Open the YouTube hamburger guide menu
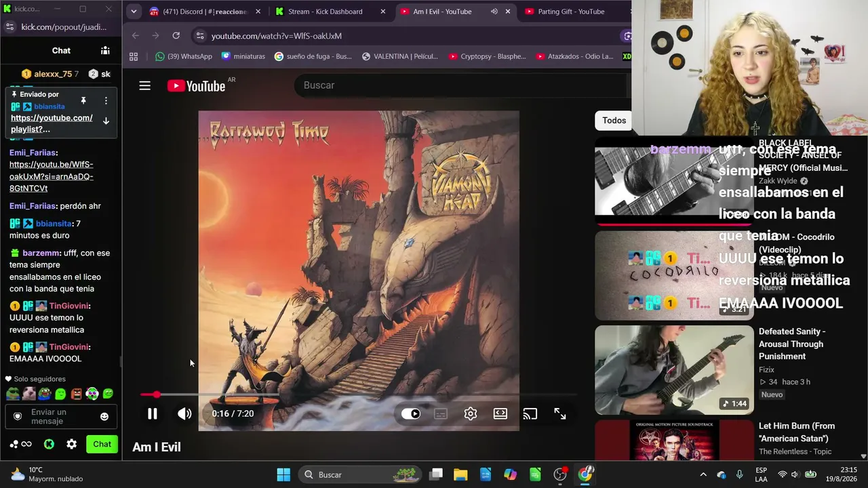 pyautogui.click(x=144, y=85)
